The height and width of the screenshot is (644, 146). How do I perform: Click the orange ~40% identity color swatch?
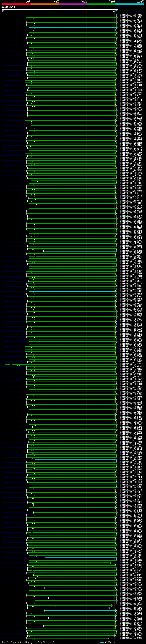coord(45,4)
